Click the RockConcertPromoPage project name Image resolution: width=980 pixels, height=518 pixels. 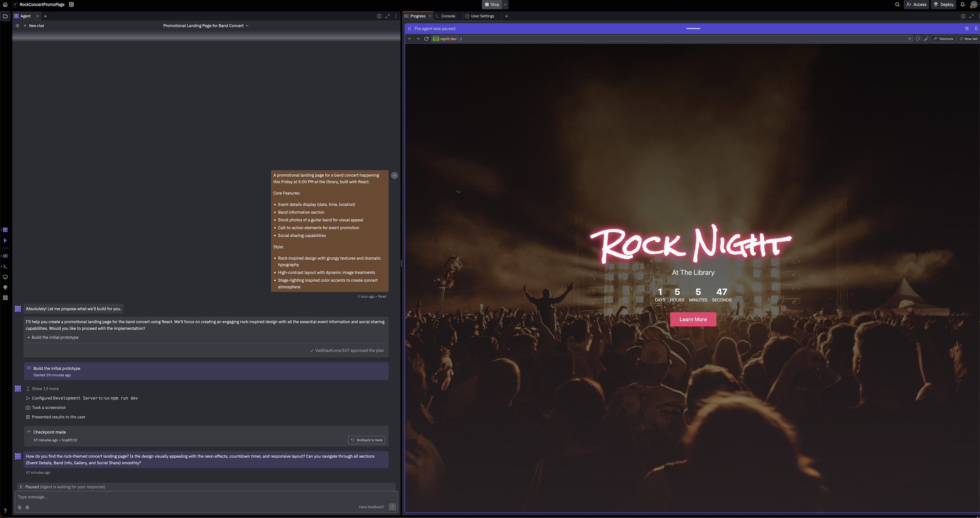[42, 5]
